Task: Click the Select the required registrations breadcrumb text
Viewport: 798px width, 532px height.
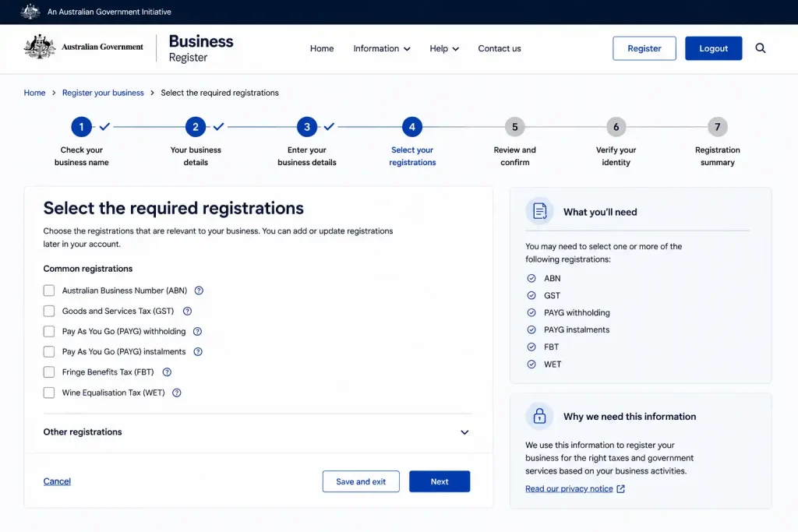Action: tap(220, 93)
